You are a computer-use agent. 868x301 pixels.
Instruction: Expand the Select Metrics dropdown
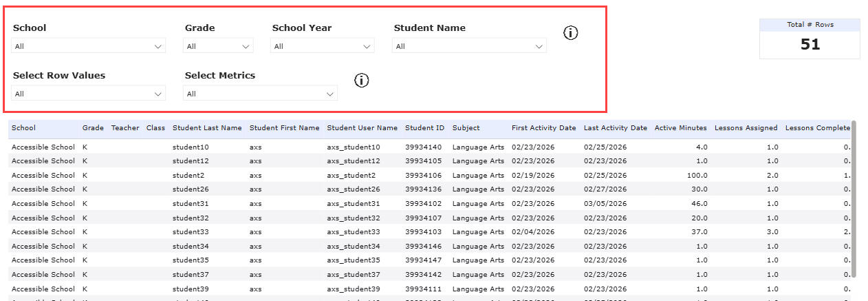pos(261,94)
